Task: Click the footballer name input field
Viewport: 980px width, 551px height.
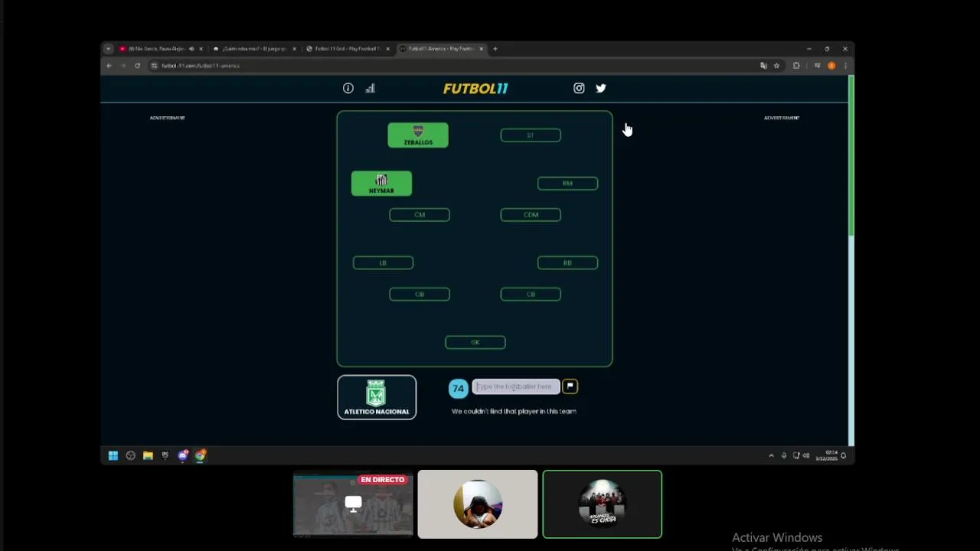Action: [516, 386]
